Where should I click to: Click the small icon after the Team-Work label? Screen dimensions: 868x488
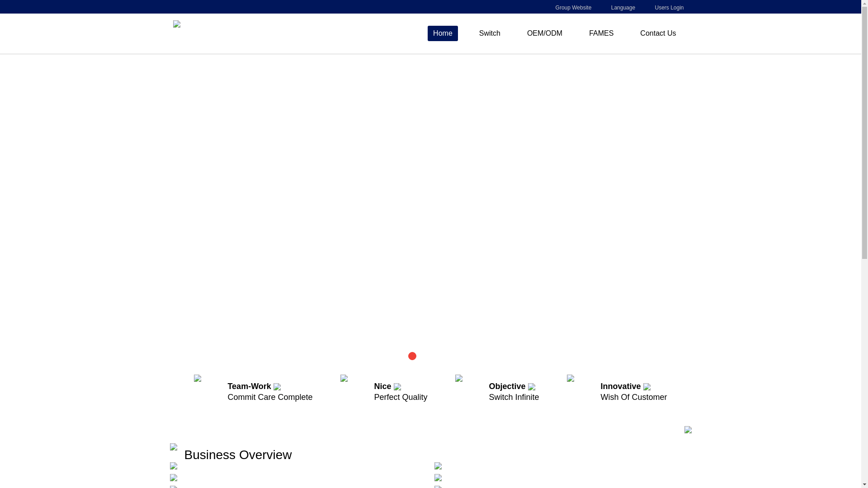(277, 387)
